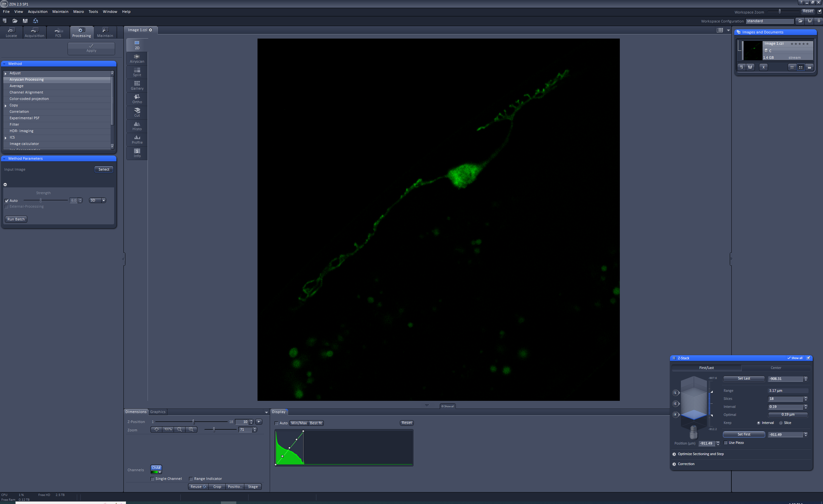
Task: Enable the Range Indicator checkbox
Action: point(191,479)
